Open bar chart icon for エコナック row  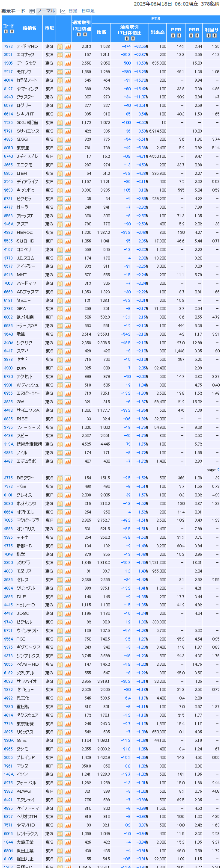point(60,55)
